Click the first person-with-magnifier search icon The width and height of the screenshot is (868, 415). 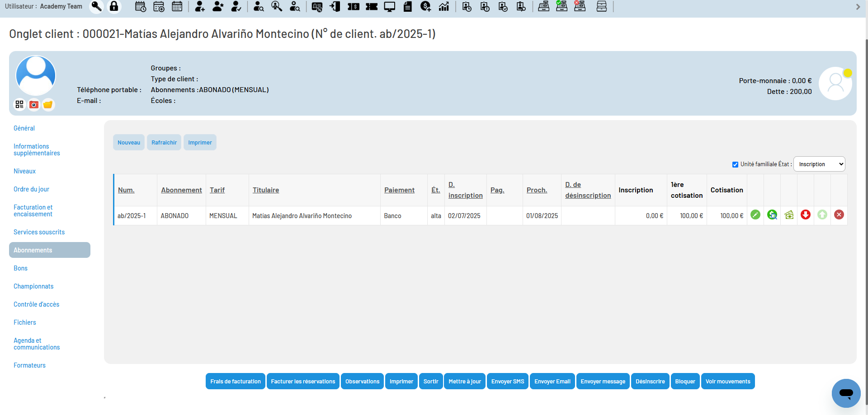(259, 6)
